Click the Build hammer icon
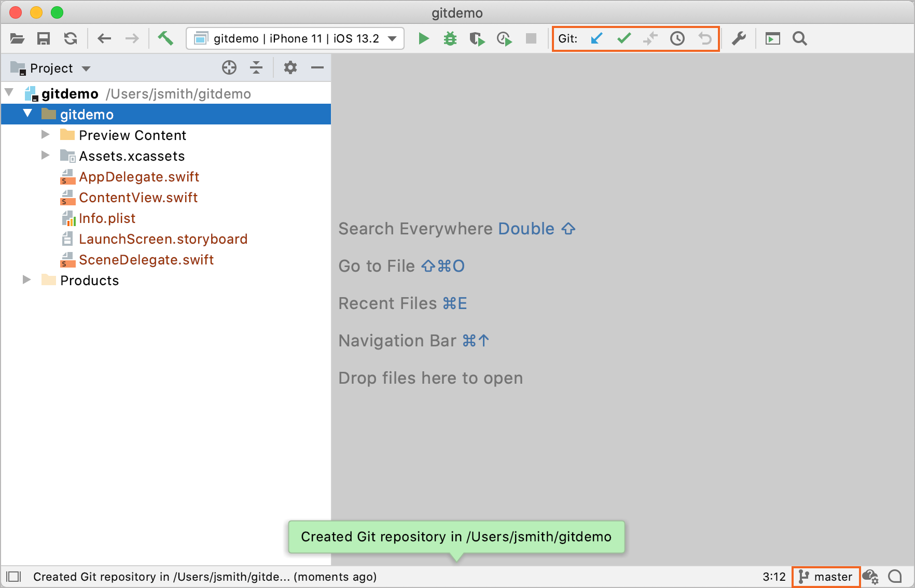 [x=165, y=38]
